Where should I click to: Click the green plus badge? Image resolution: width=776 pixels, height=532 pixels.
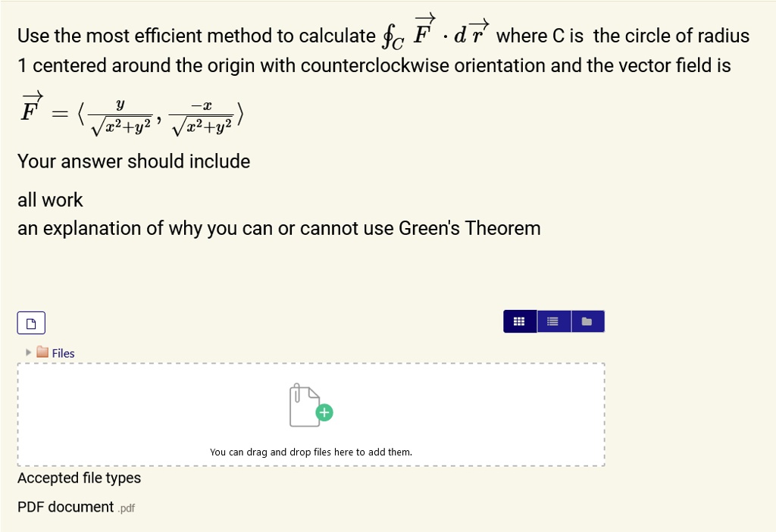[324, 412]
